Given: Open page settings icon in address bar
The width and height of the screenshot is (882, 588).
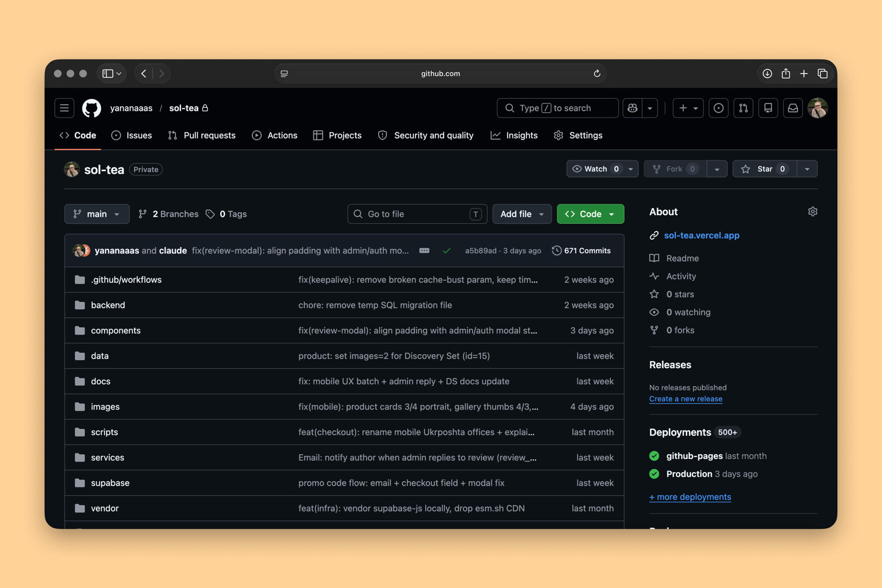Looking at the screenshot, I should coord(284,73).
